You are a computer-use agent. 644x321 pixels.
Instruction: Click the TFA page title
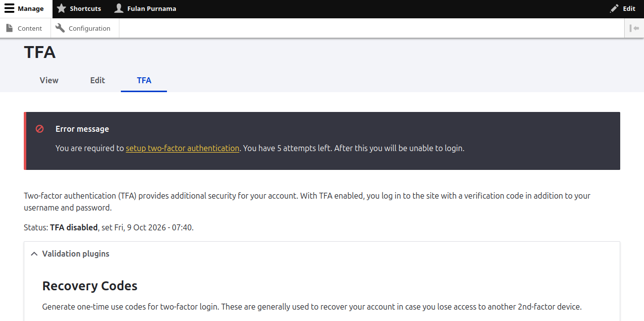tap(40, 52)
